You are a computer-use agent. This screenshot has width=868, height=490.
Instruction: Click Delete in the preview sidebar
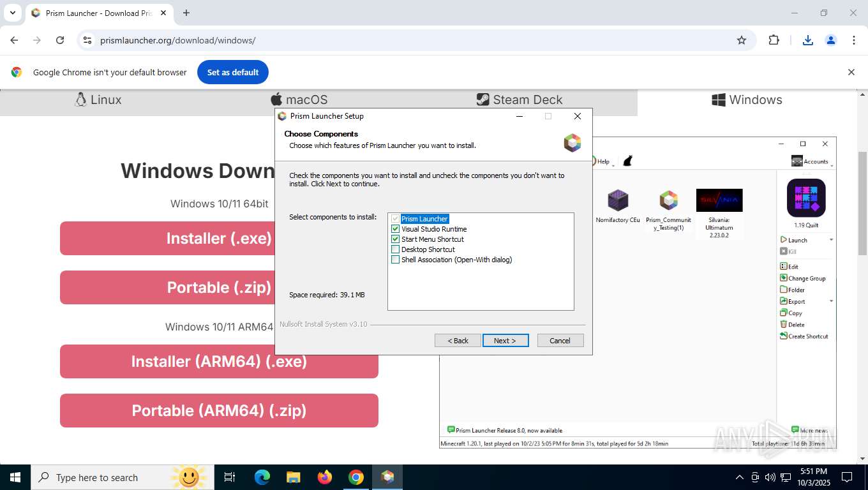click(793, 324)
